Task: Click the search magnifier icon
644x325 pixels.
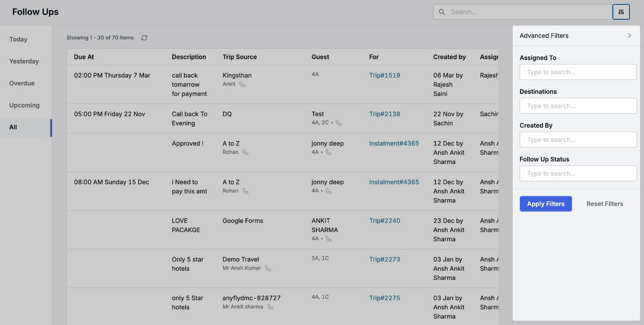Action: tap(442, 12)
